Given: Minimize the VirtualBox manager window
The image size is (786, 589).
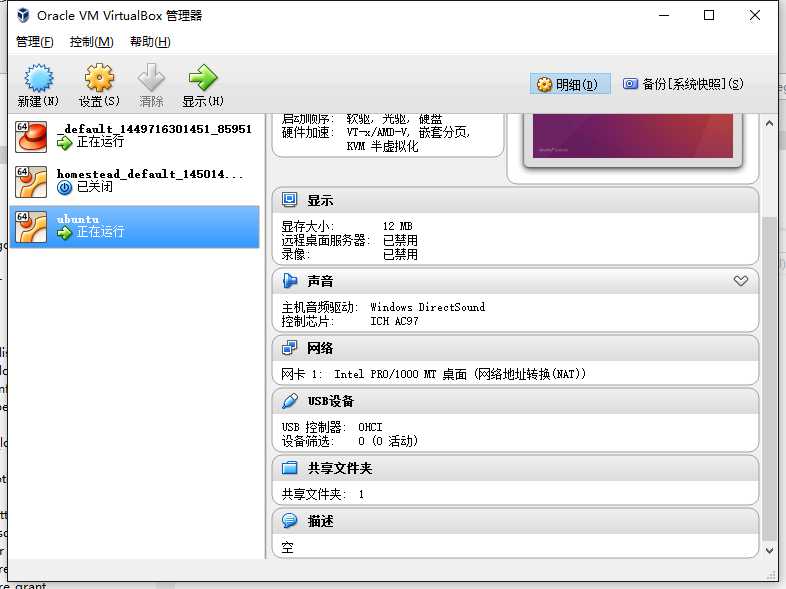Looking at the screenshot, I should pyautogui.click(x=664, y=15).
